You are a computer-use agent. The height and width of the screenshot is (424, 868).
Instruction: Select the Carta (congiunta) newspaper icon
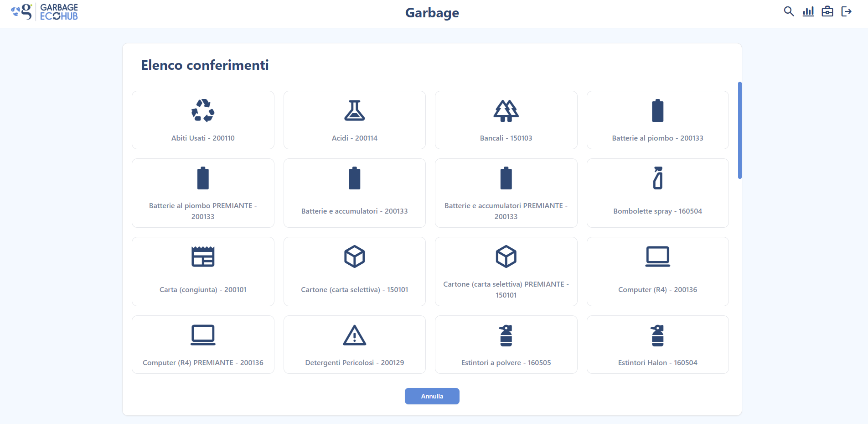click(x=203, y=256)
